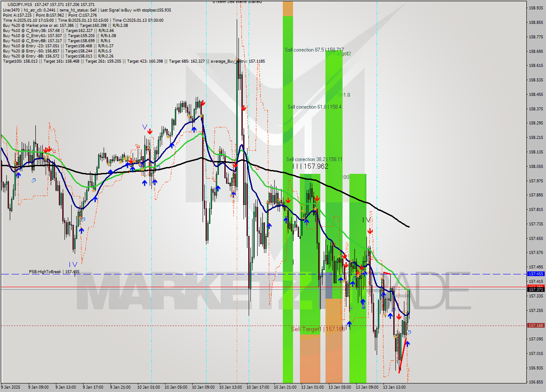Select the 'Sell correction 87.5 | 158.717' label

point(314,50)
